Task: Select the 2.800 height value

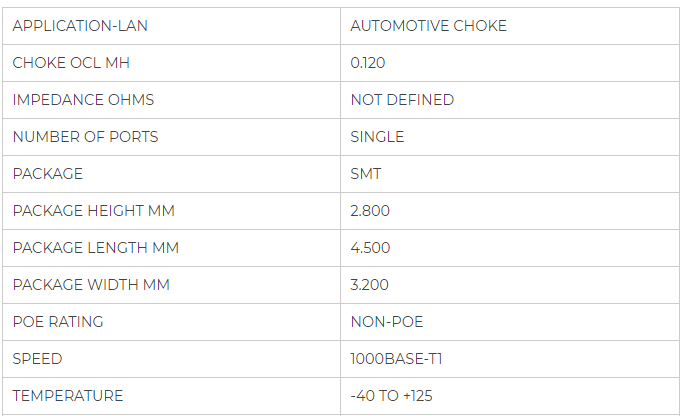Action: [x=370, y=211]
